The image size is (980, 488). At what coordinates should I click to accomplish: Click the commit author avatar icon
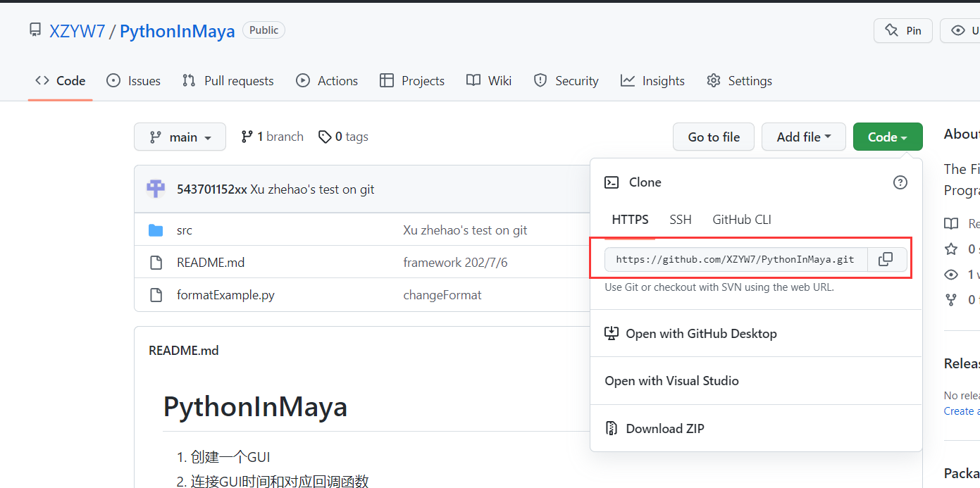pos(156,189)
